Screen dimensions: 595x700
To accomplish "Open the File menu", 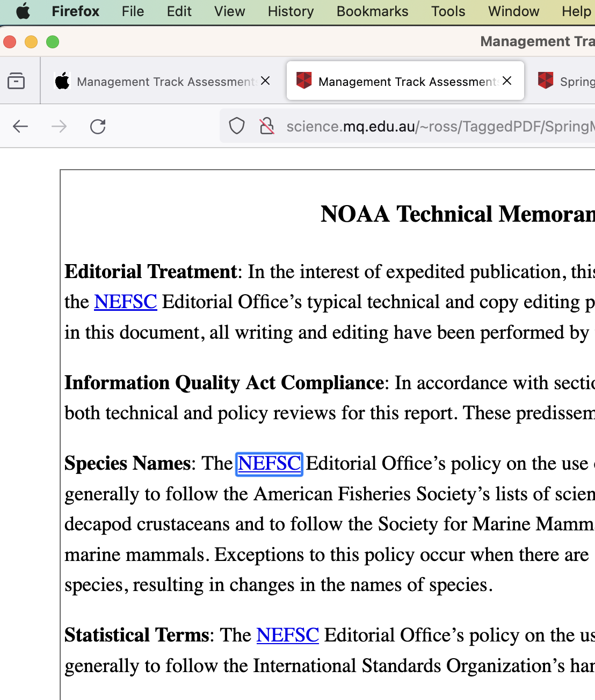I will click(133, 11).
